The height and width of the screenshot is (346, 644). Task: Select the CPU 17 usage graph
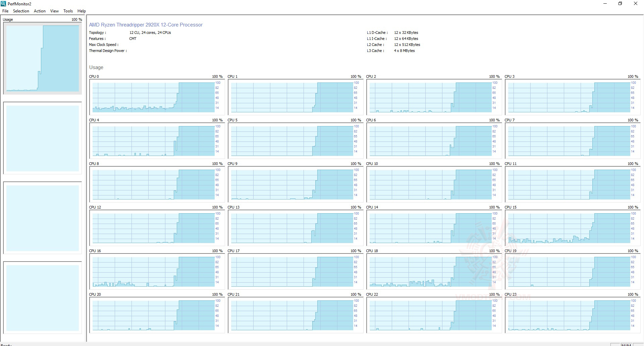click(x=296, y=272)
